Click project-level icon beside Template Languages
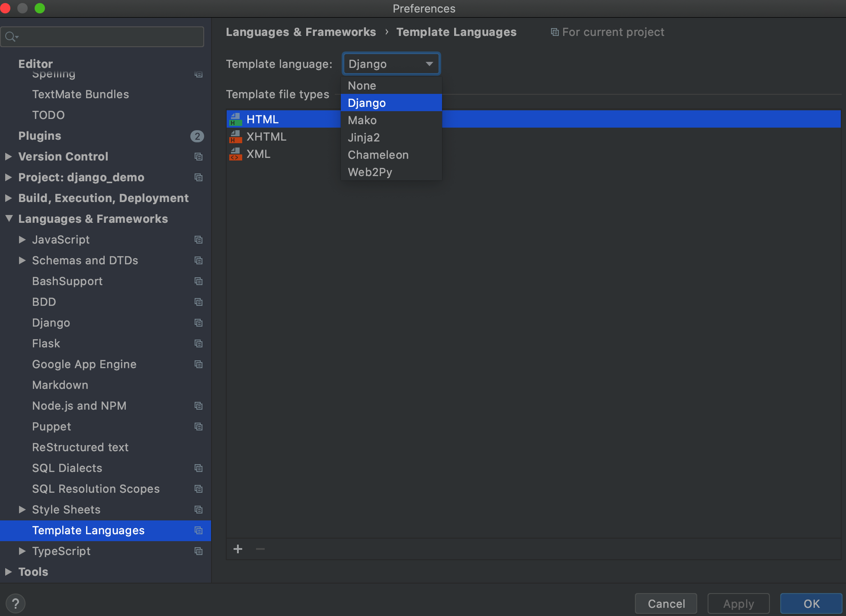This screenshot has width=846, height=616. [x=199, y=530]
